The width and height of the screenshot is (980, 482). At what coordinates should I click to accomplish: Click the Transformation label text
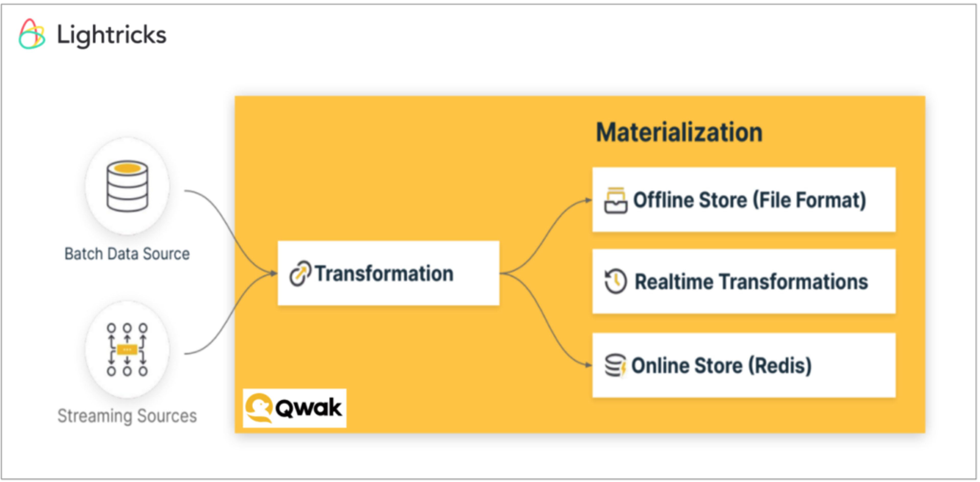[384, 274]
